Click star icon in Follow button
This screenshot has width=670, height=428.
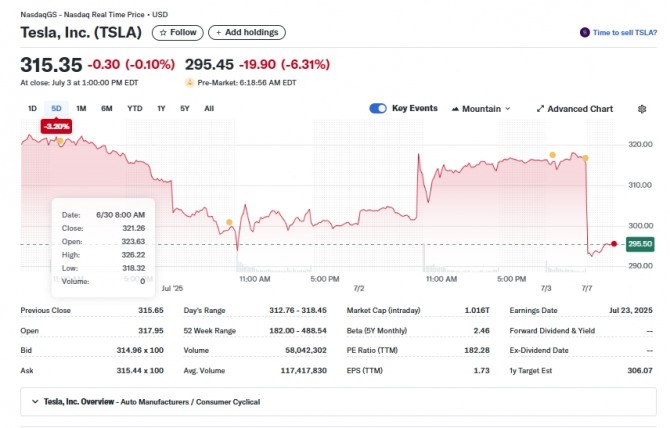pos(163,32)
